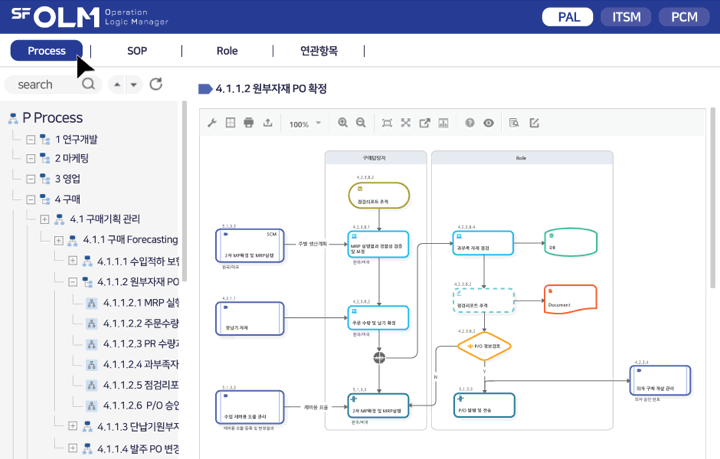Viewport: 720px width, 459px height.
Task: Toggle the eye visibility icon in toolbar
Action: pos(489,123)
